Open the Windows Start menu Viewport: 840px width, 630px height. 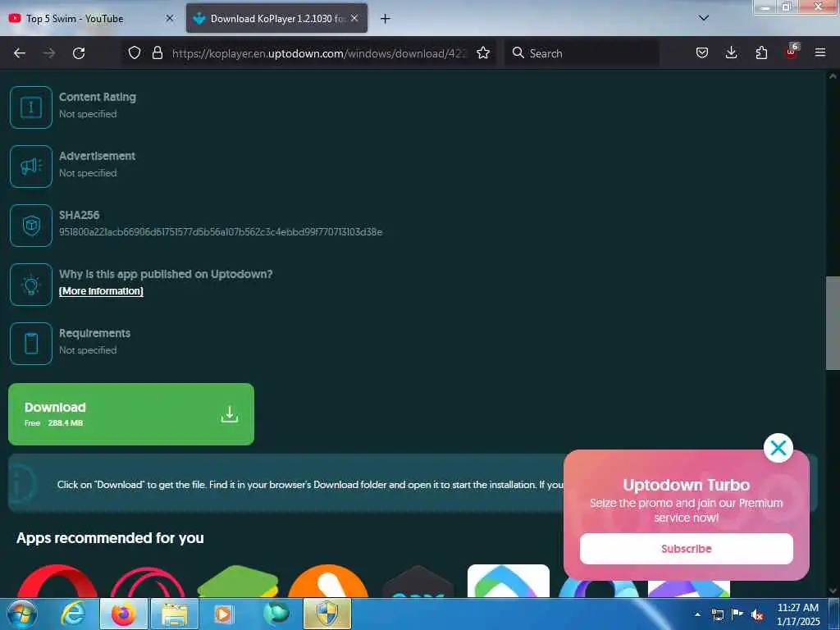pyautogui.click(x=22, y=614)
